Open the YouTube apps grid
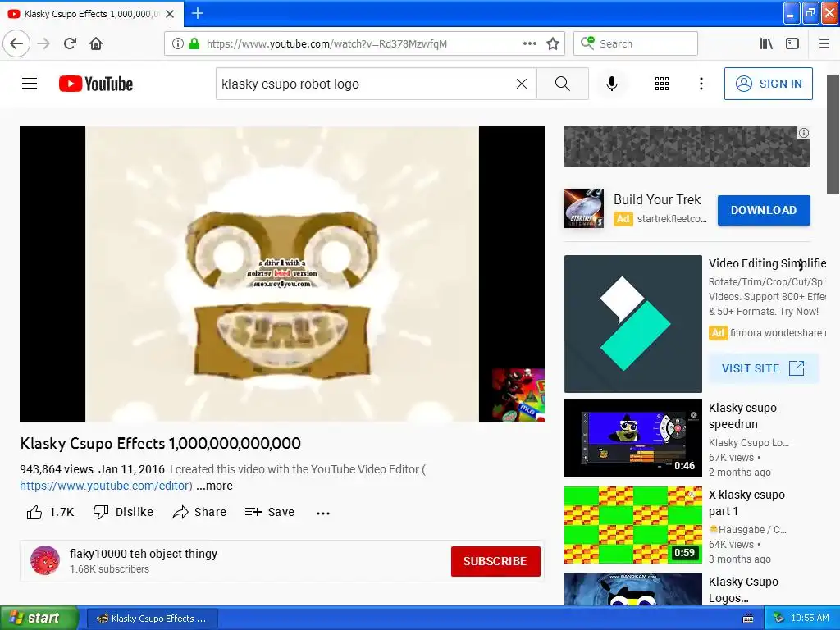 coord(662,84)
